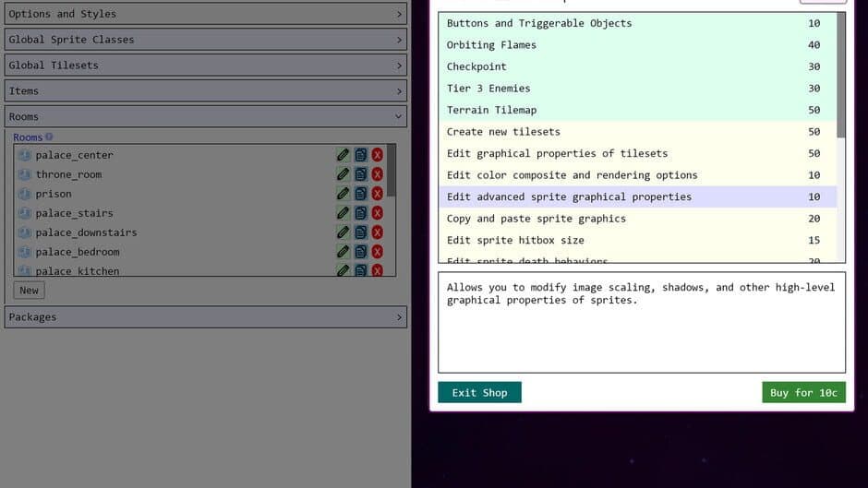Click Buy for 10c button
The height and width of the screenshot is (488, 868).
pyautogui.click(x=803, y=392)
